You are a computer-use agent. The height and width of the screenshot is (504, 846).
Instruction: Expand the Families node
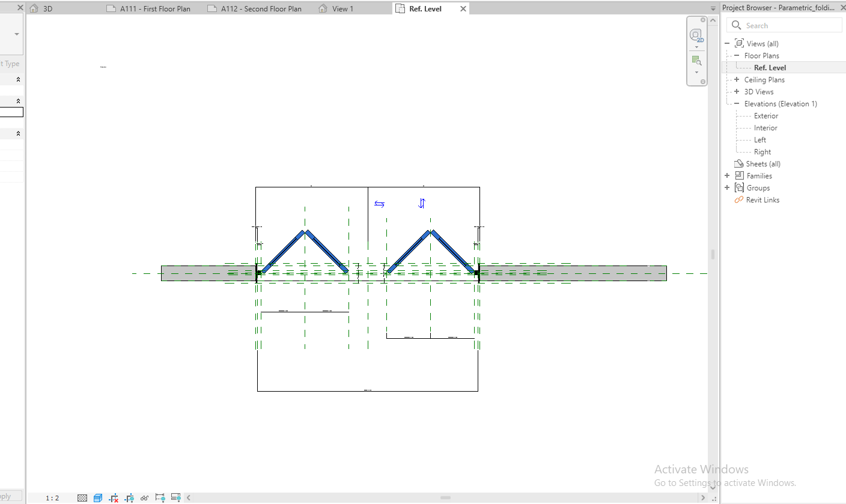pyautogui.click(x=727, y=175)
